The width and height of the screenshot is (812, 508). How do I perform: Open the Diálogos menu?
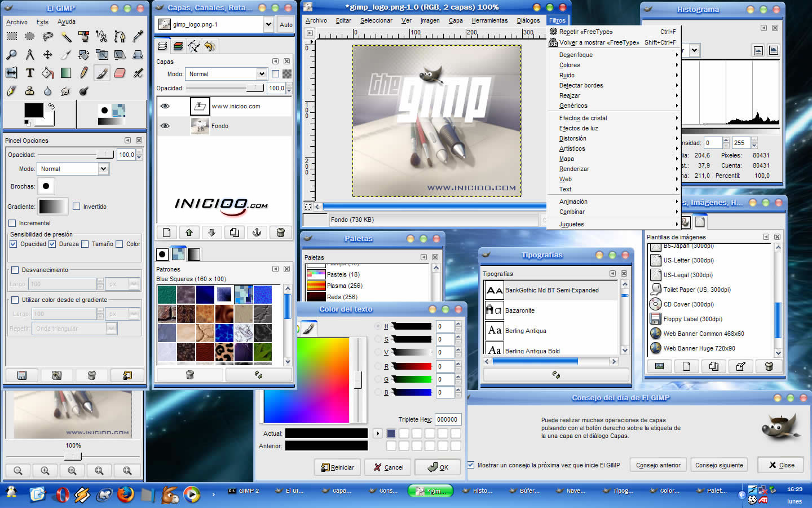[528, 20]
